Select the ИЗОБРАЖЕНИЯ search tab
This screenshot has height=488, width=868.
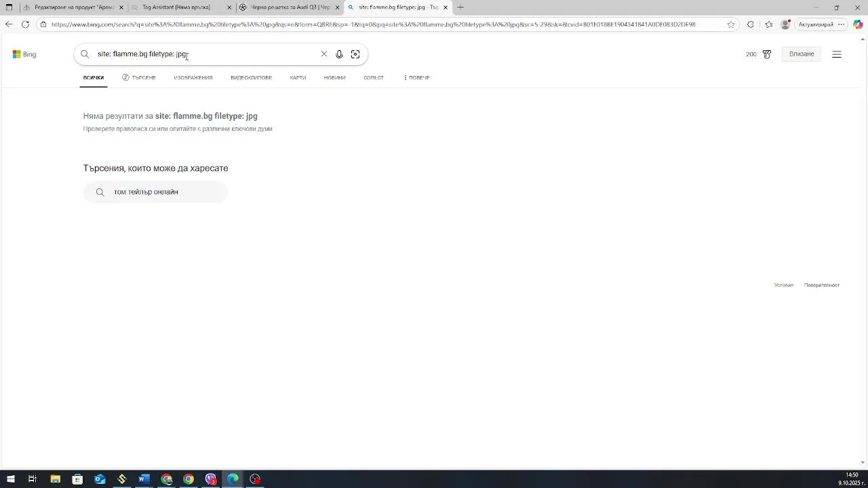tap(193, 78)
